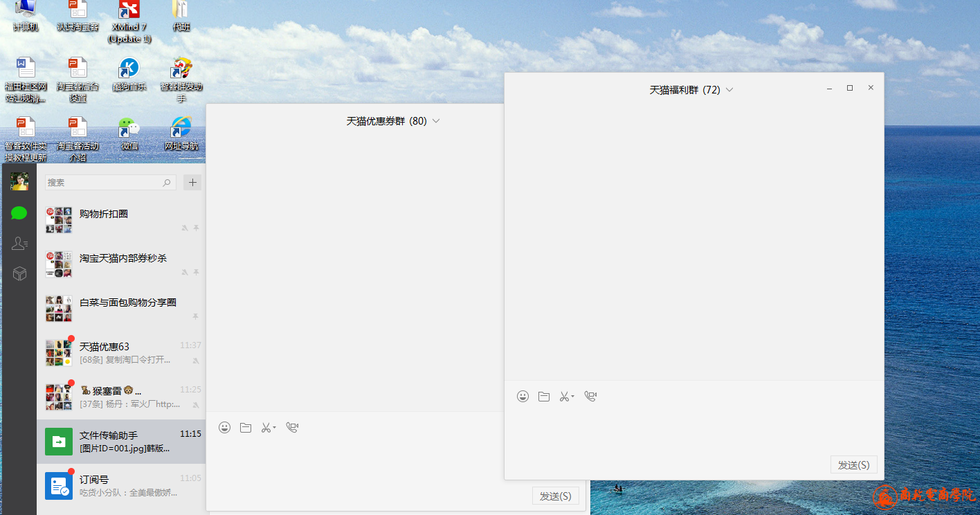Launch the 智客群发助手 desktop shortcut
This screenshot has height=515, width=980.
181,80
